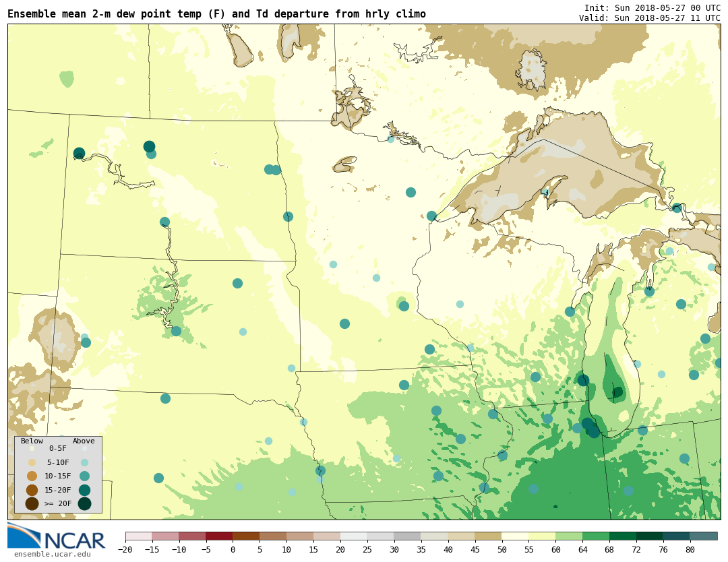Click the darkest brown >= 20F Below legend circle
Screen dimensions: 728x562
click(32, 503)
